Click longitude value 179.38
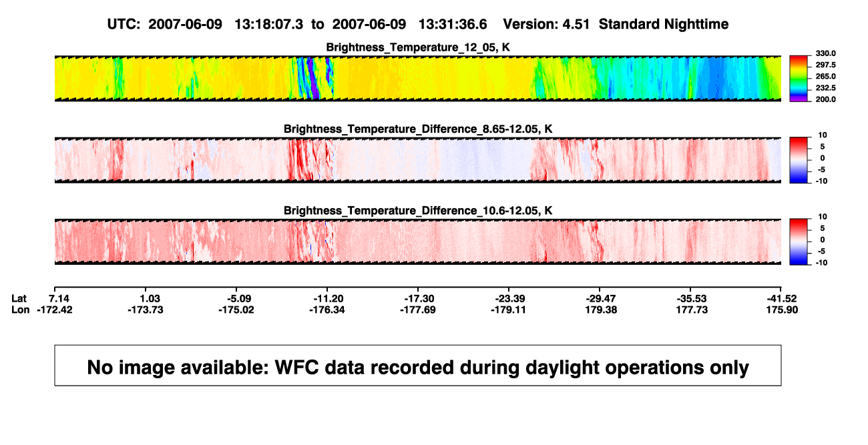Image resolution: width=868 pixels, height=445 pixels. pos(600,310)
